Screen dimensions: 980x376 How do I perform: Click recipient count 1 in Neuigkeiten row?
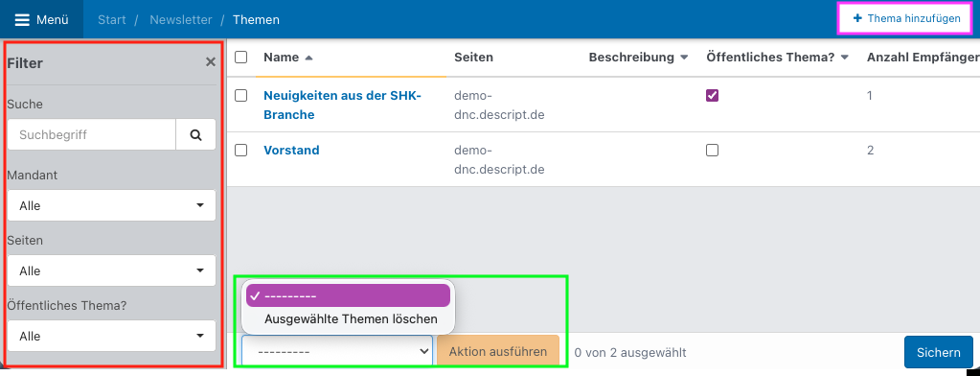pos(870,96)
